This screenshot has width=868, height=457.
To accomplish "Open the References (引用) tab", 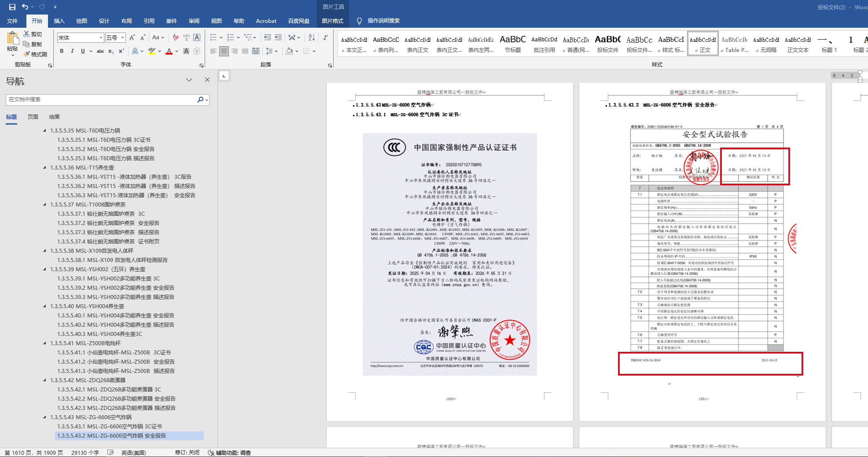I will tap(149, 21).
